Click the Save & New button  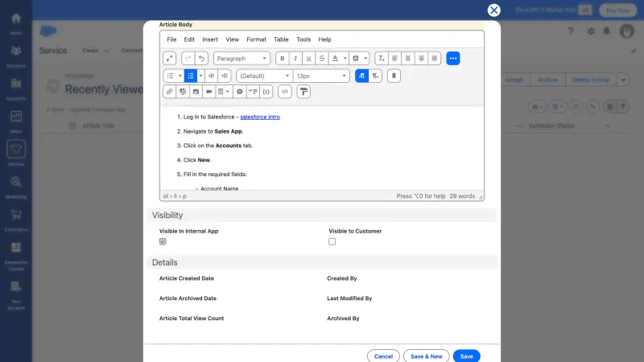pyautogui.click(x=427, y=356)
